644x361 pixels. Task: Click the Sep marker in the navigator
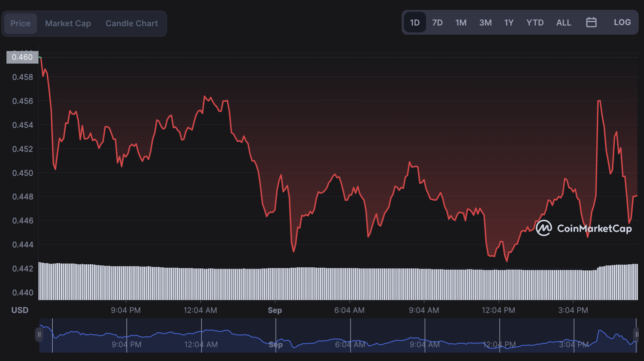point(276,345)
